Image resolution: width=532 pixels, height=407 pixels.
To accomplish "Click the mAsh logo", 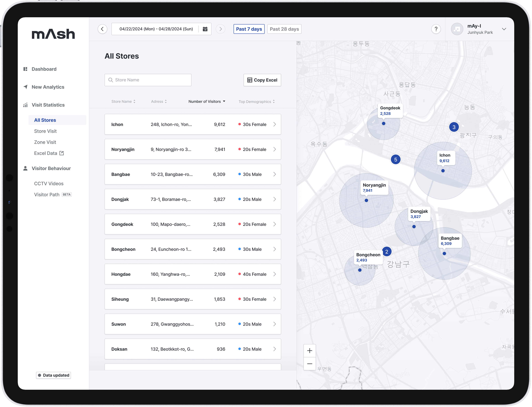I will tap(53, 34).
